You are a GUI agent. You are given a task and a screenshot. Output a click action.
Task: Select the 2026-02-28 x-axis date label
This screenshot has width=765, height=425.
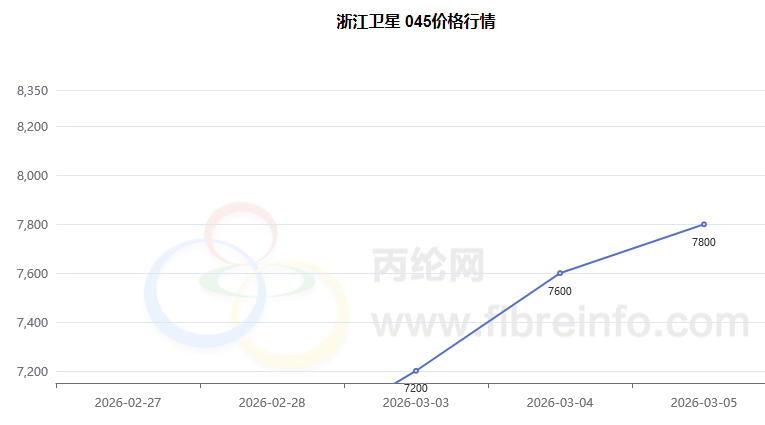coord(272,402)
